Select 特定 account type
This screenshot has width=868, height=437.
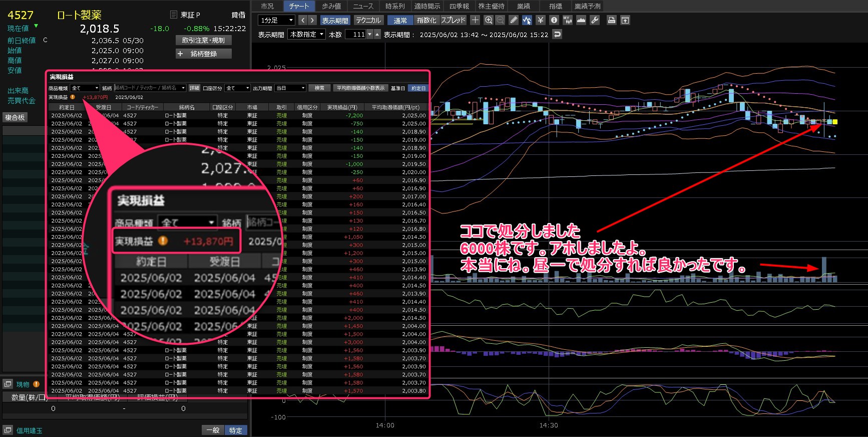point(236,430)
